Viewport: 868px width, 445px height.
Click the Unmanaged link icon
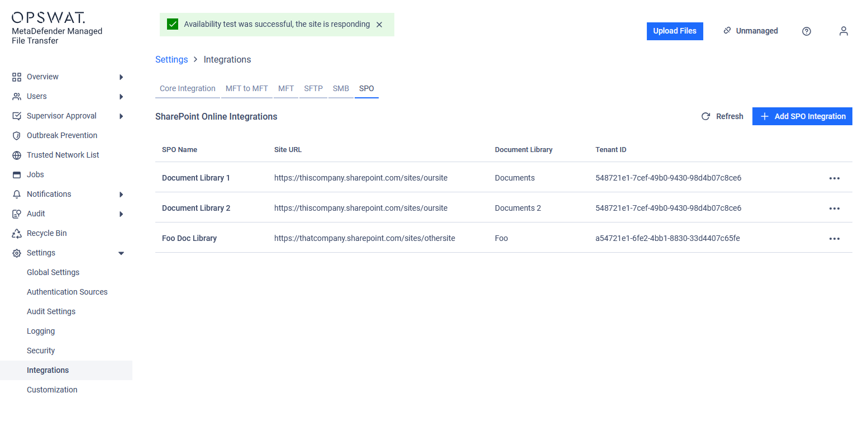tap(727, 31)
